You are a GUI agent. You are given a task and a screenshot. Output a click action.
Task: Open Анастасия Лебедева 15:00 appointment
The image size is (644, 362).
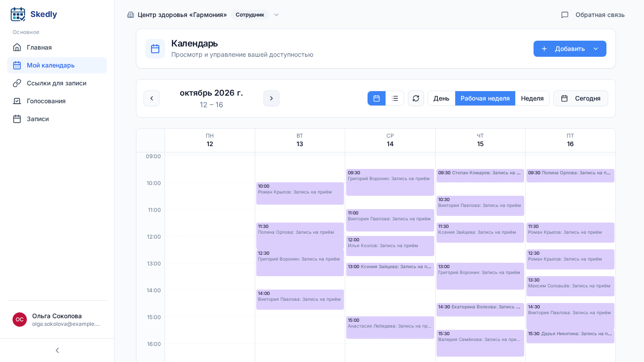coord(390,328)
